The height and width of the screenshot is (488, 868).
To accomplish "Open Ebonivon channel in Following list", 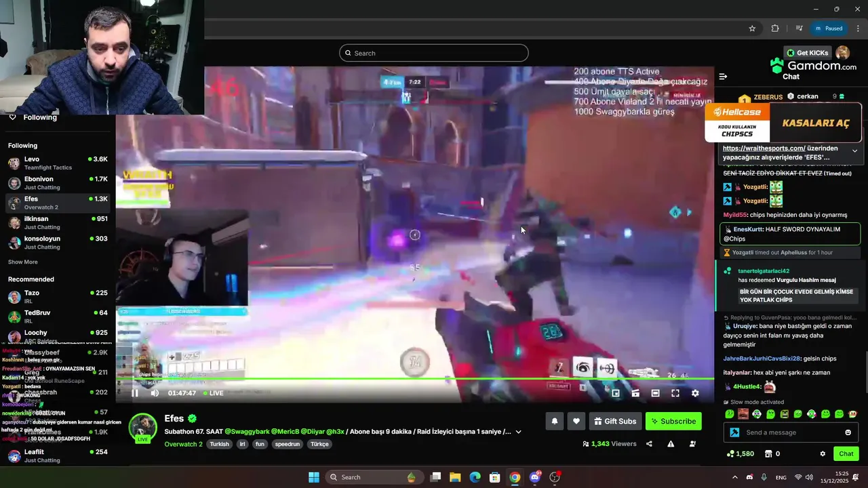I will (58, 183).
